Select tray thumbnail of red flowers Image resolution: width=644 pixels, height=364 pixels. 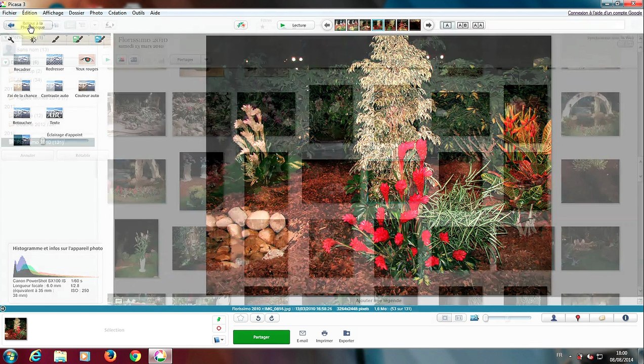click(x=16, y=329)
